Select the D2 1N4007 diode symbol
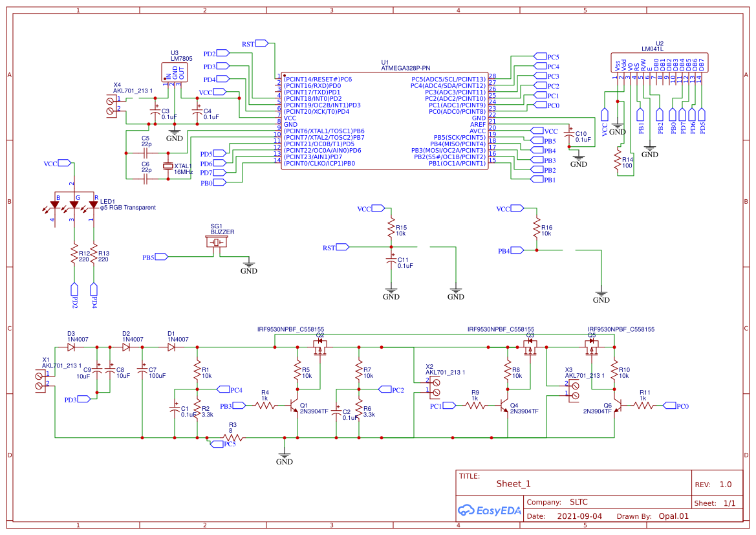This screenshot has height=535, width=756. click(x=126, y=347)
